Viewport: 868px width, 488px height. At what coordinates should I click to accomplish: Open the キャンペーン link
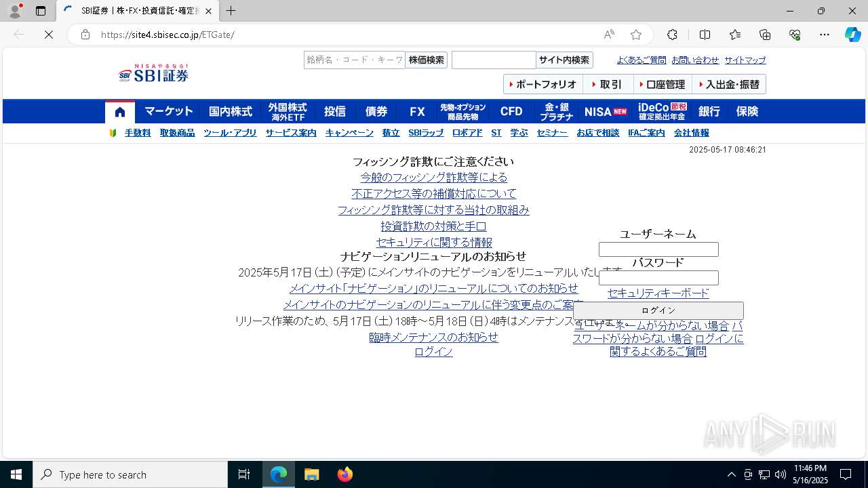[349, 133]
